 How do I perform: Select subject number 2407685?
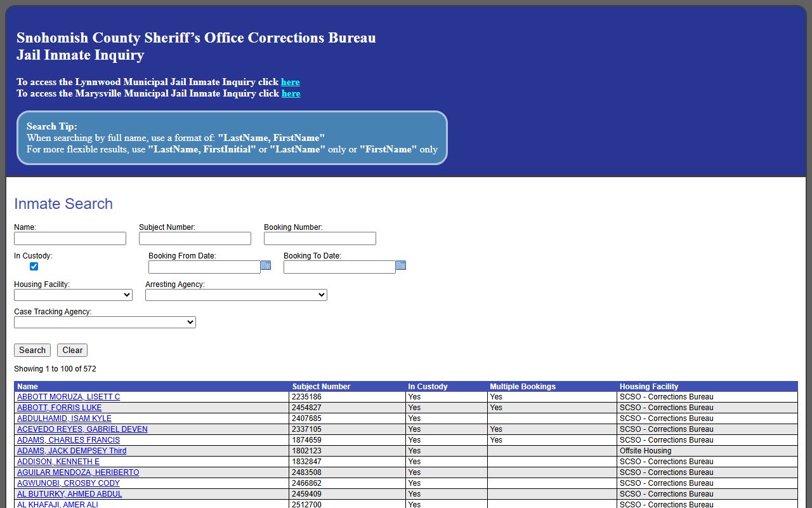coord(306,418)
